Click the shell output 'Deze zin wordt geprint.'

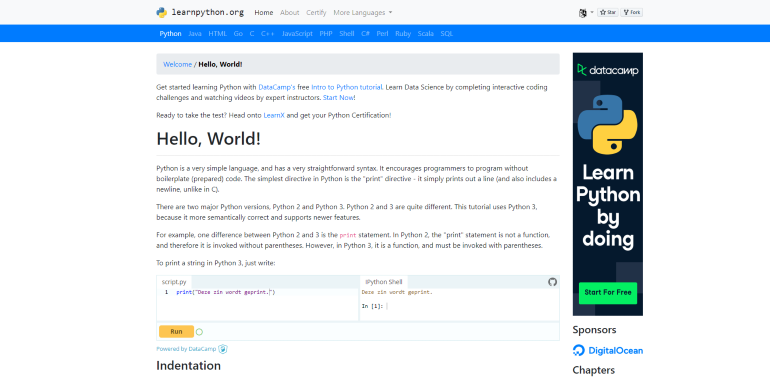(397, 293)
